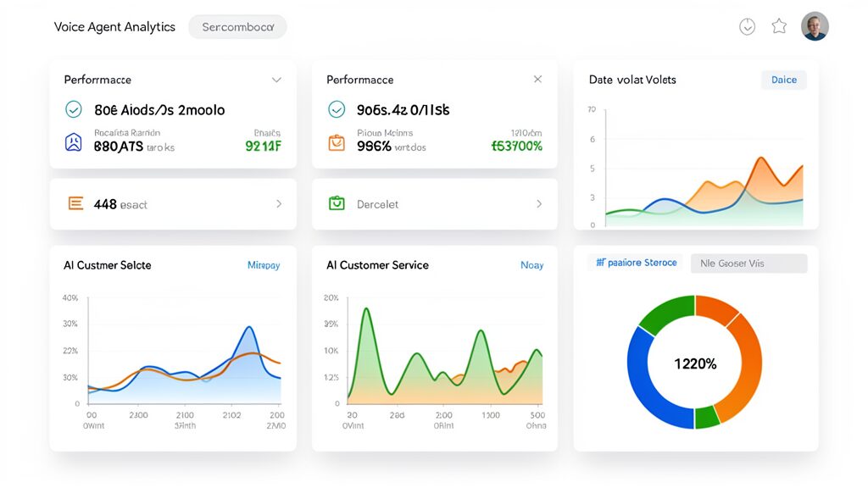This screenshot has width=868, height=488.
Task: Click the Daice button on volume chart
Action: tap(784, 80)
